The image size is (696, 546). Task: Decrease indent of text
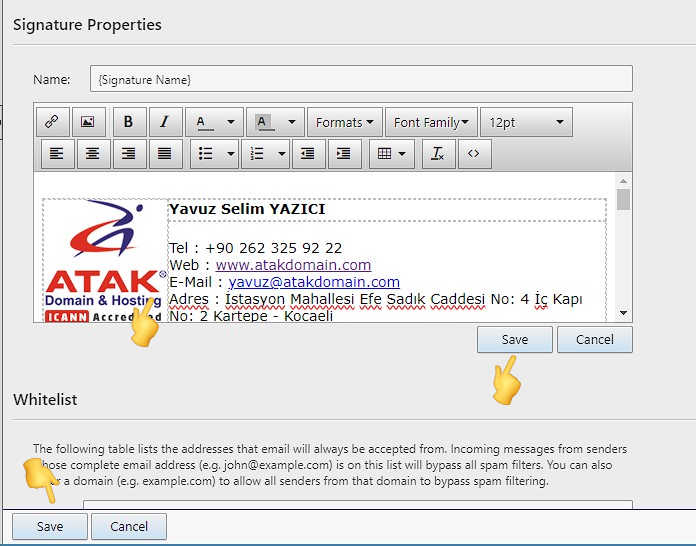(x=308, y=154)
